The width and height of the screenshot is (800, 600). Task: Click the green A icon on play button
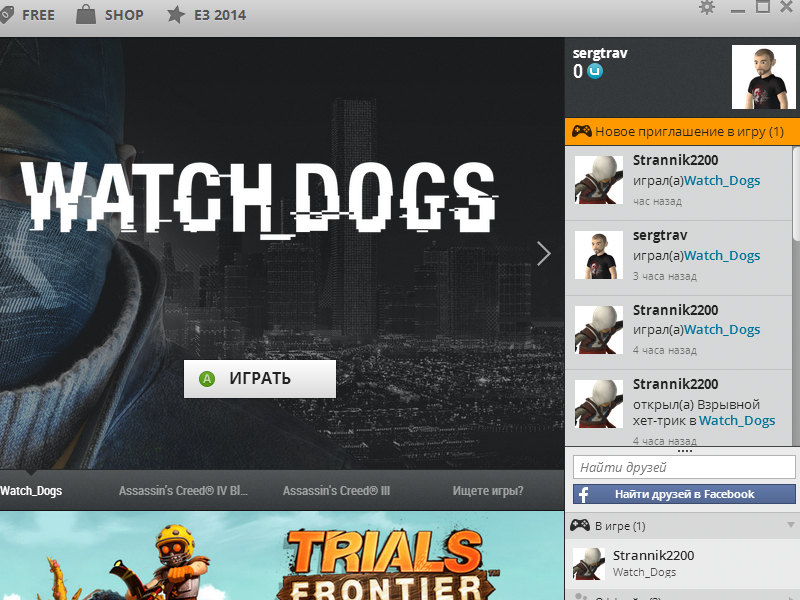coord(207,379)
